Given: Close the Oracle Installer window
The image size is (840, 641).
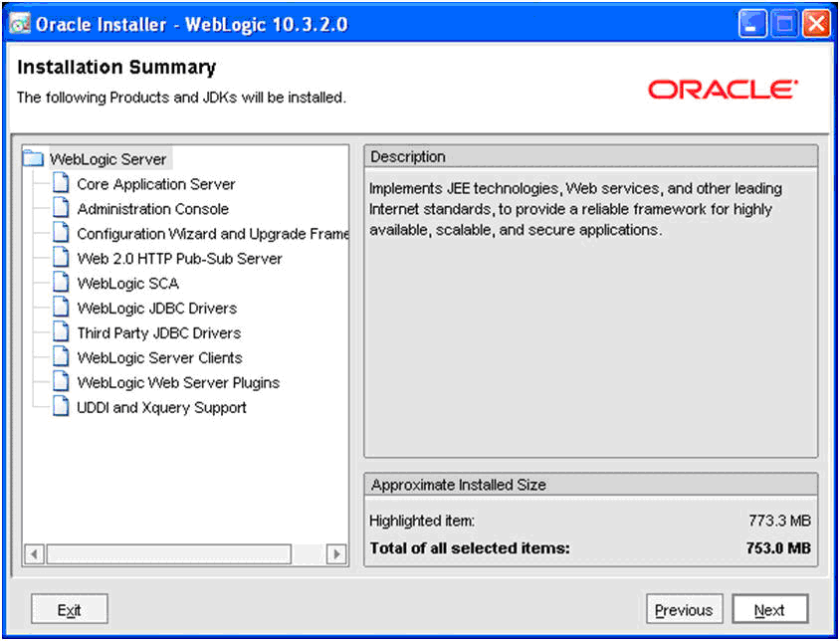Looking at the screenshot, I should (816, 24).
